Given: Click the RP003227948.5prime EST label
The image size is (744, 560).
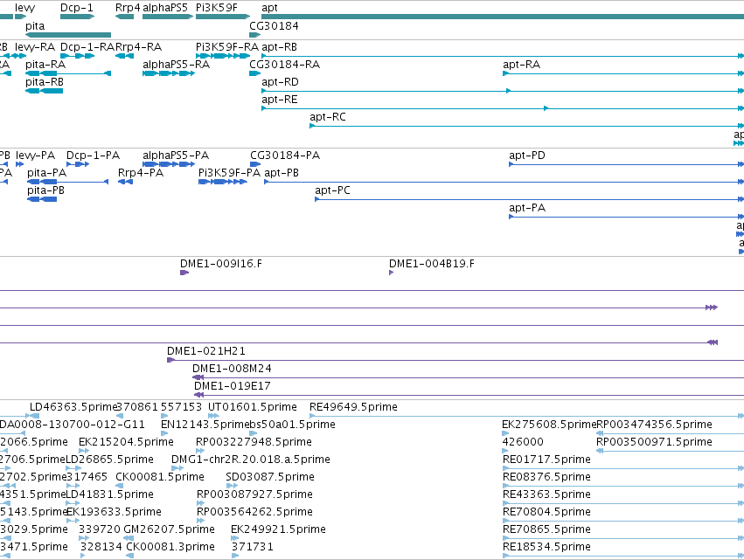Looking at the screenshot, I should click(254, 442).
